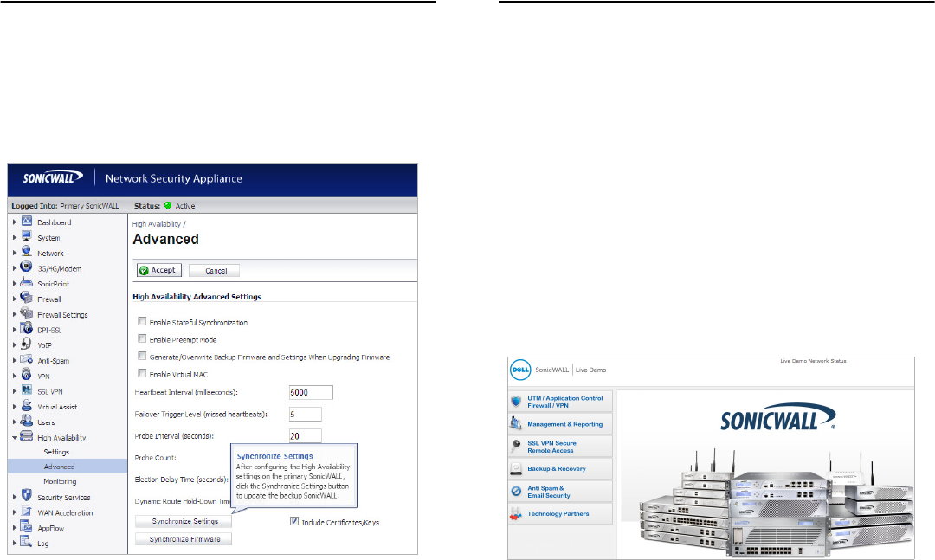
Task: Click the Management & Reporting chart icon
Action: point(516,423)
